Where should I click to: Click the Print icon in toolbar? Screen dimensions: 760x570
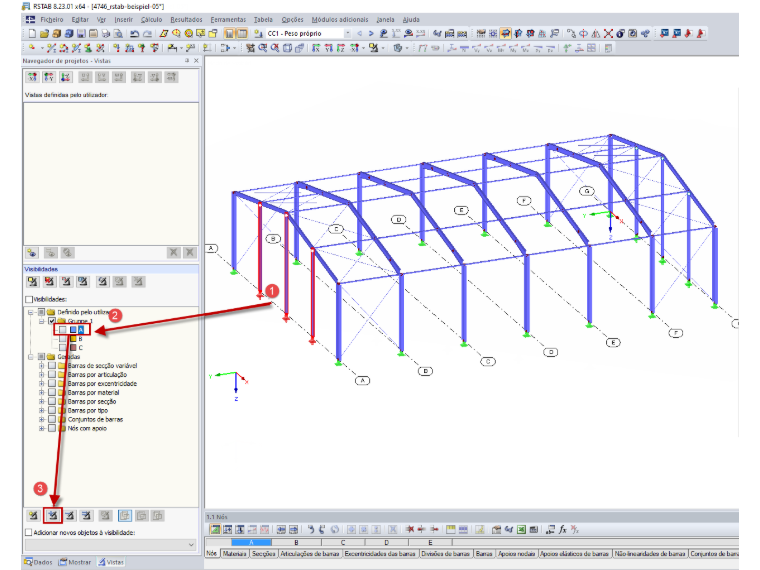pos(106,33)
